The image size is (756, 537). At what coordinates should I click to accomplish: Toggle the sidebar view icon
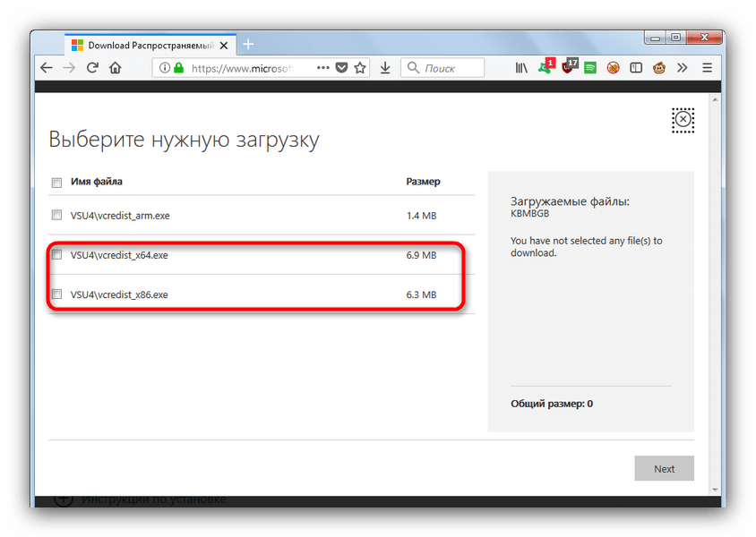coord(636,68)
